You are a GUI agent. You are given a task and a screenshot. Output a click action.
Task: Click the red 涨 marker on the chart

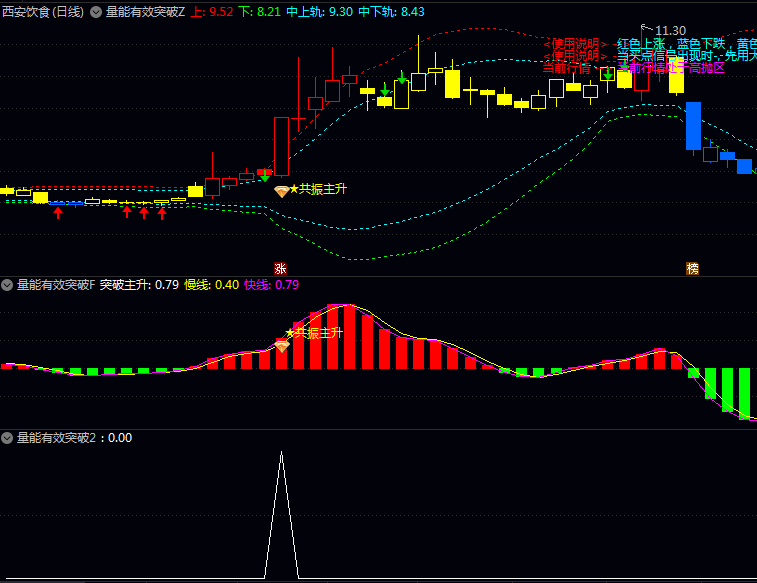[281, 268]
